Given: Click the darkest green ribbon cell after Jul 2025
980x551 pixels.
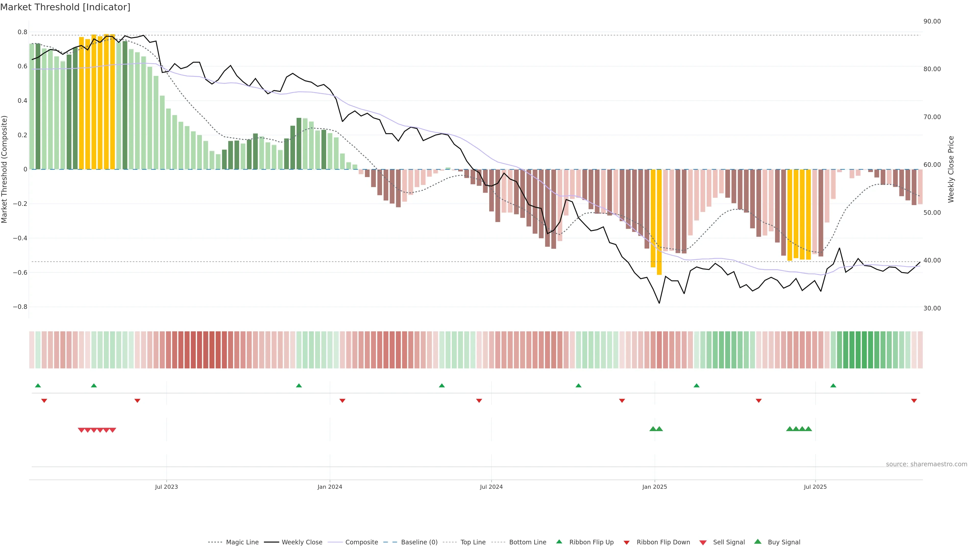Looking at the screenshot, I should coord(864,350).
